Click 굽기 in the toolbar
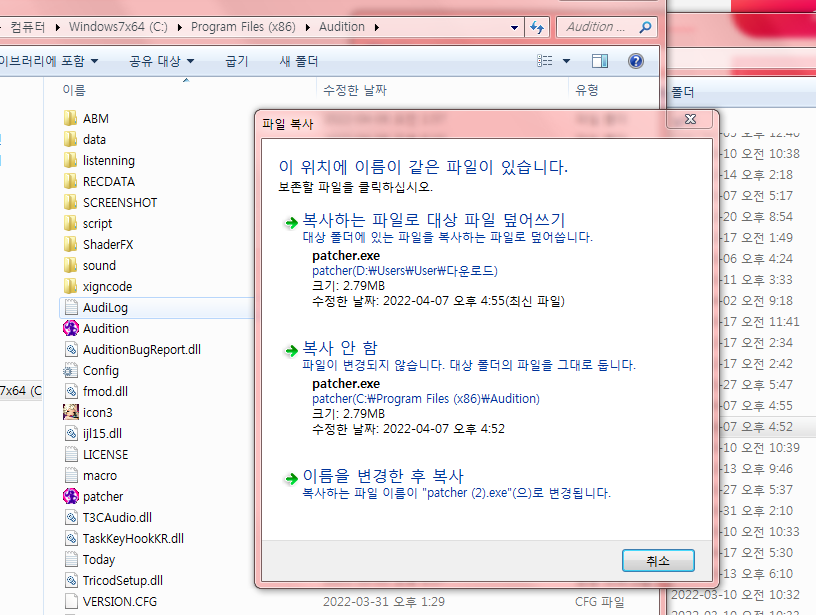 coord(237,61)
